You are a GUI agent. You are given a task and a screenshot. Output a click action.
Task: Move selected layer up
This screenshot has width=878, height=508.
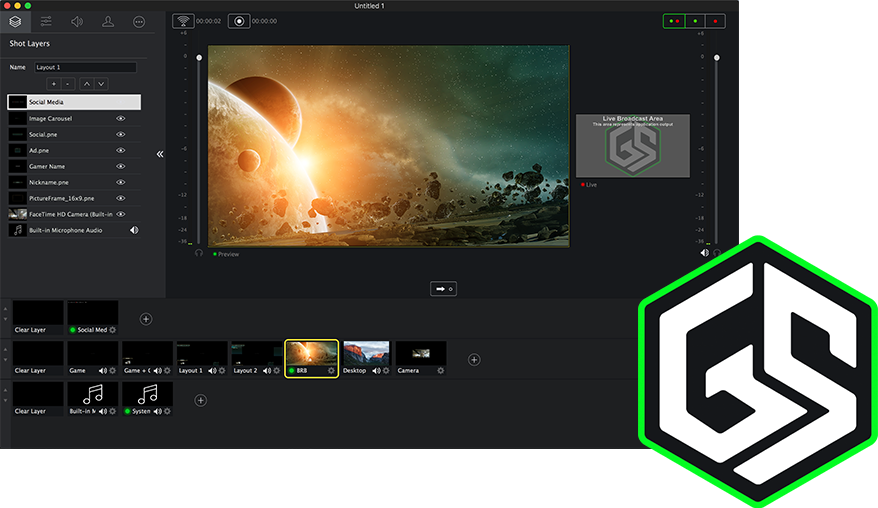coord(86,84)
